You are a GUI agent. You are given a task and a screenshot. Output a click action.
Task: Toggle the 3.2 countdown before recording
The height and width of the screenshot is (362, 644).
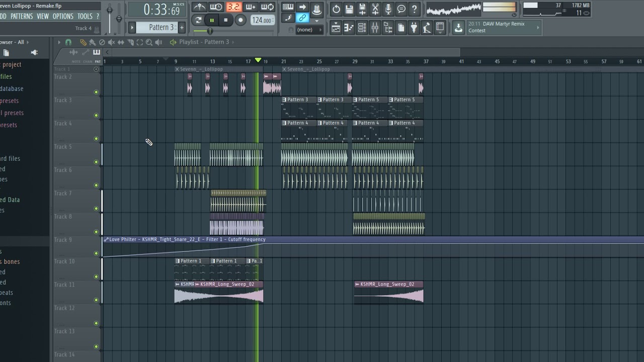[x=233, y=7]
